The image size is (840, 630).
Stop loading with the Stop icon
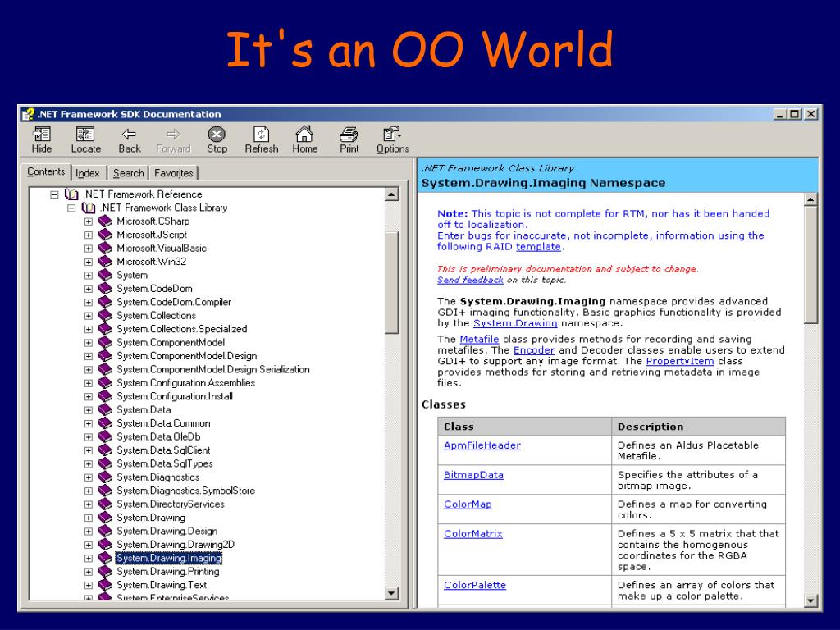coord(217,134)
